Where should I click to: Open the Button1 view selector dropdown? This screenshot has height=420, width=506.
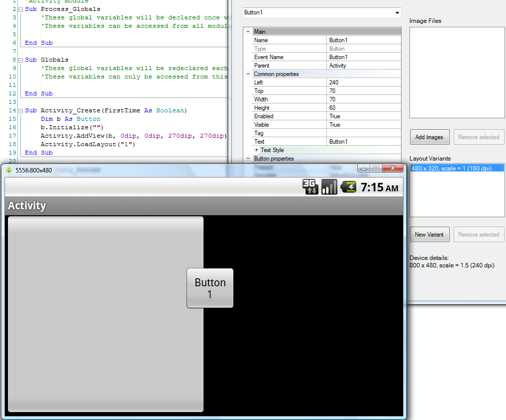397,12
